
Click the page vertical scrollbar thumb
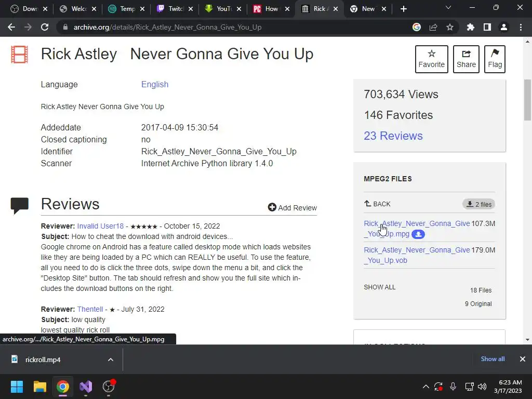pyautogui.click(x=527, y=100)
